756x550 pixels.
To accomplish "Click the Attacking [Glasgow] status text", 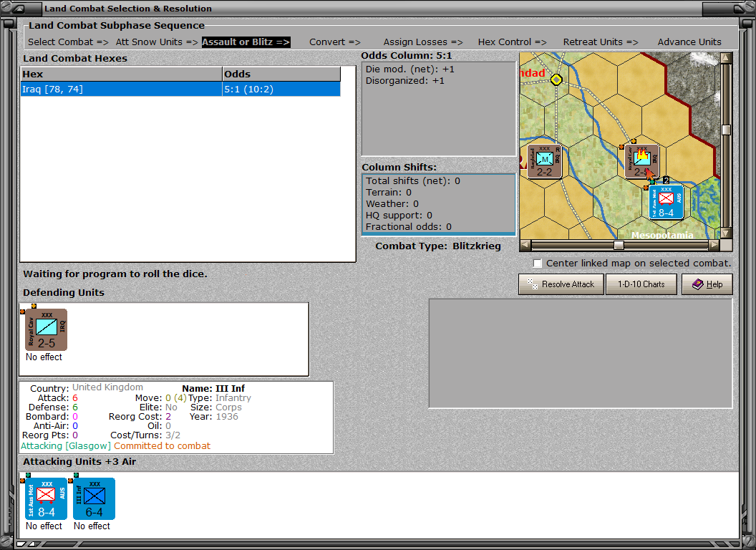I will 66,445.
